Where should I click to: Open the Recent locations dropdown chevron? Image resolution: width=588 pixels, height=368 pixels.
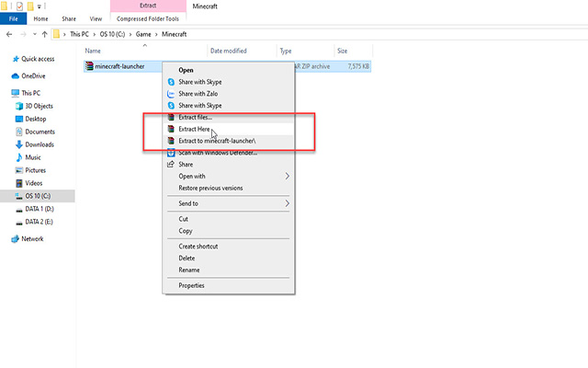pyautogui.click(x=33, y=34)
